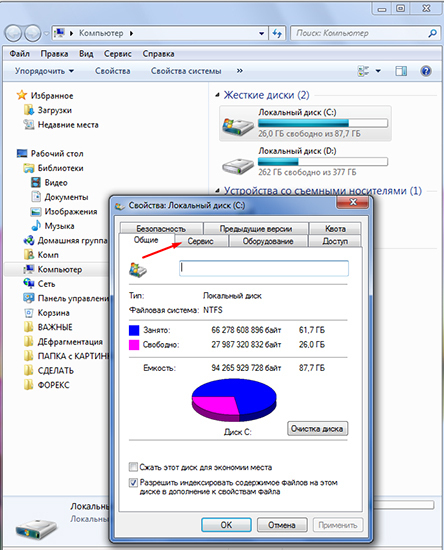Click the refresh arrows icon by address bar
This screenshot has height=550, width=444.
(x=277, y=34)
